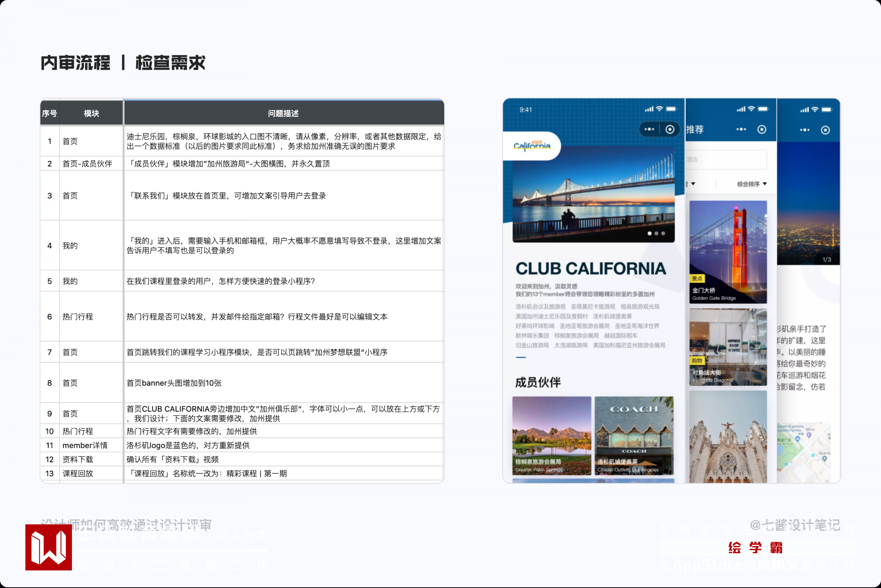
Task: Open three-dot menu on Club California screen
Action: tap(649, 129)
